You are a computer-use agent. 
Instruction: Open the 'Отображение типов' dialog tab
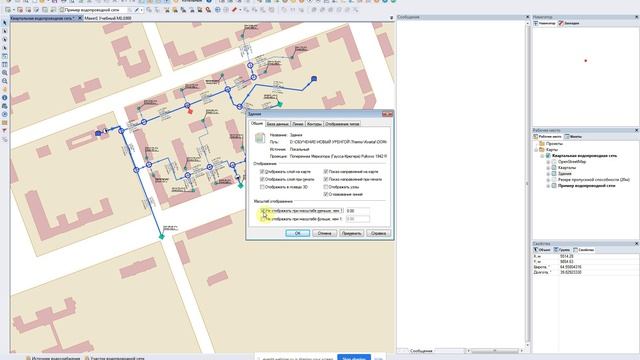click(x=342, y=124)
